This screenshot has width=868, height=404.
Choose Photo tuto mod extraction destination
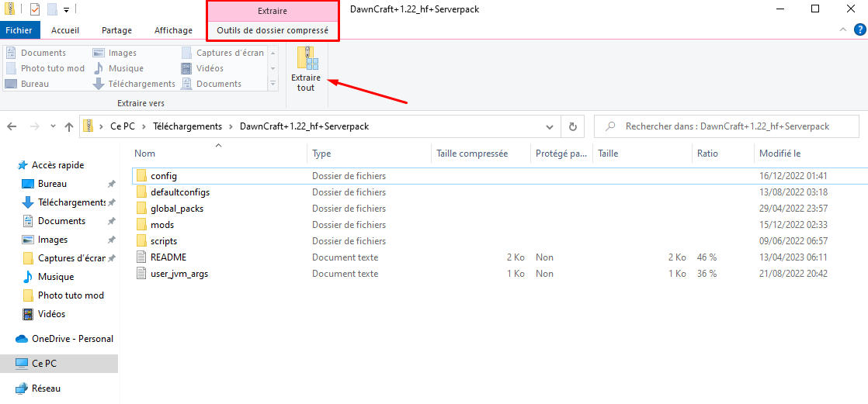click(x=46, y=68)
